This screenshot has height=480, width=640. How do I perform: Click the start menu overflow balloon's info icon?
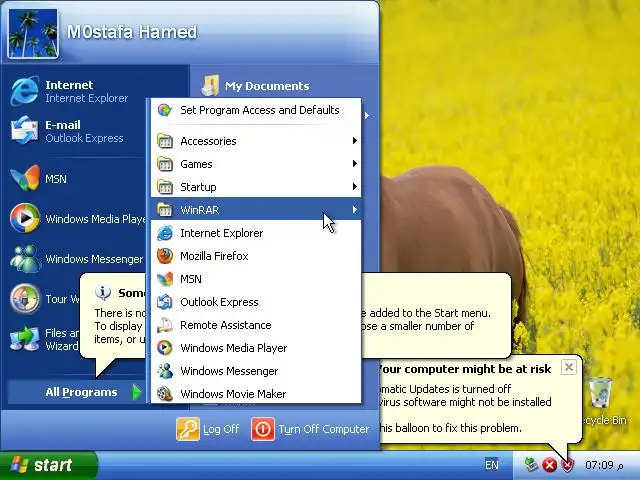[x=103, y=292]
